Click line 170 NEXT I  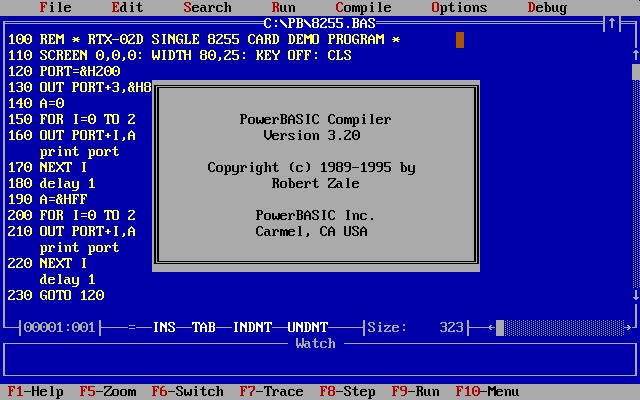click(x=47, y=167)
